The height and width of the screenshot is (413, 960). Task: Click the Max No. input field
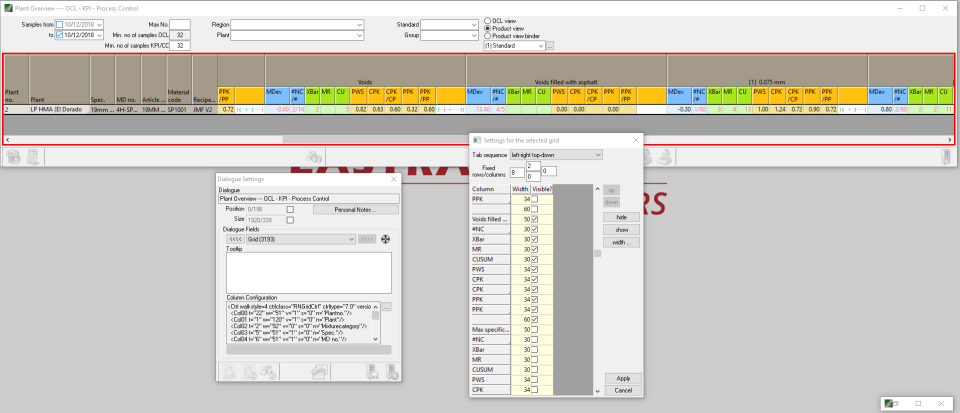point(179,23)
